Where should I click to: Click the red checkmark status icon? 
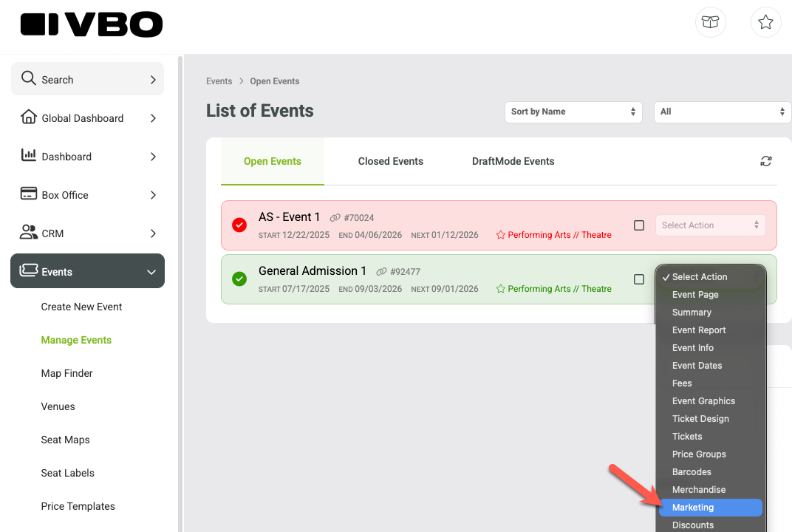click(x=239, y=225)
